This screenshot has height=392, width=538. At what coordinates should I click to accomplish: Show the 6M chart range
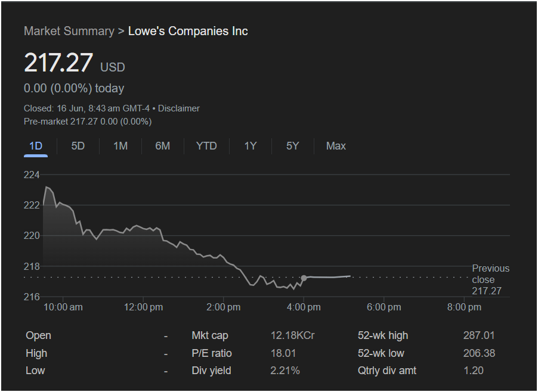tap(163, 146)
